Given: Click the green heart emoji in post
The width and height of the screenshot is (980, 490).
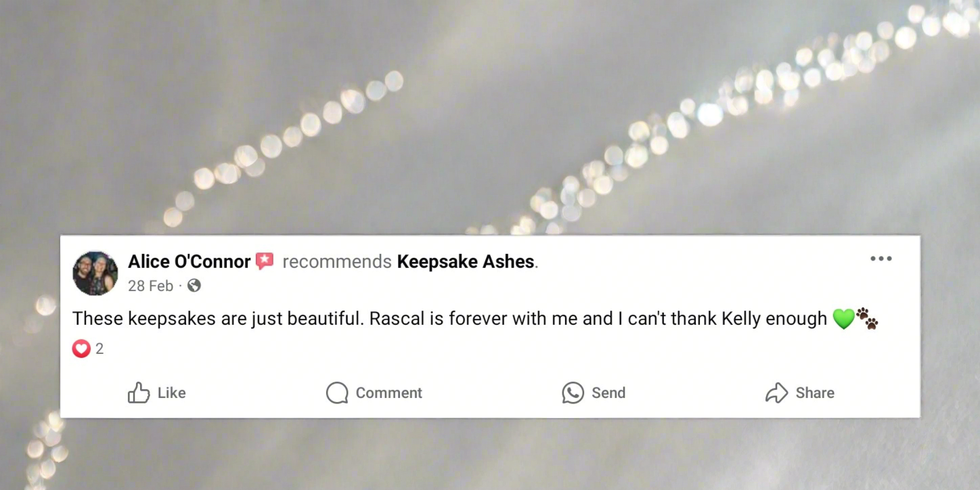Looking at the screenshot, I should point(843,318).
